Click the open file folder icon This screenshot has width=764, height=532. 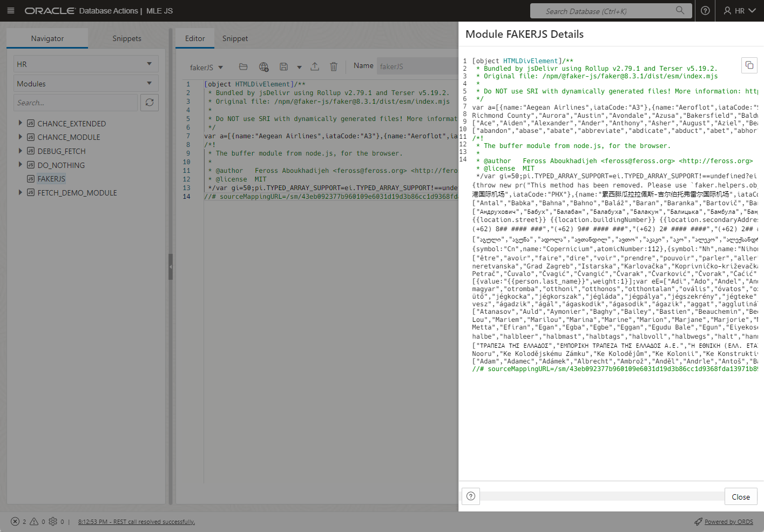pyautogui.click(x=244, y=66)
